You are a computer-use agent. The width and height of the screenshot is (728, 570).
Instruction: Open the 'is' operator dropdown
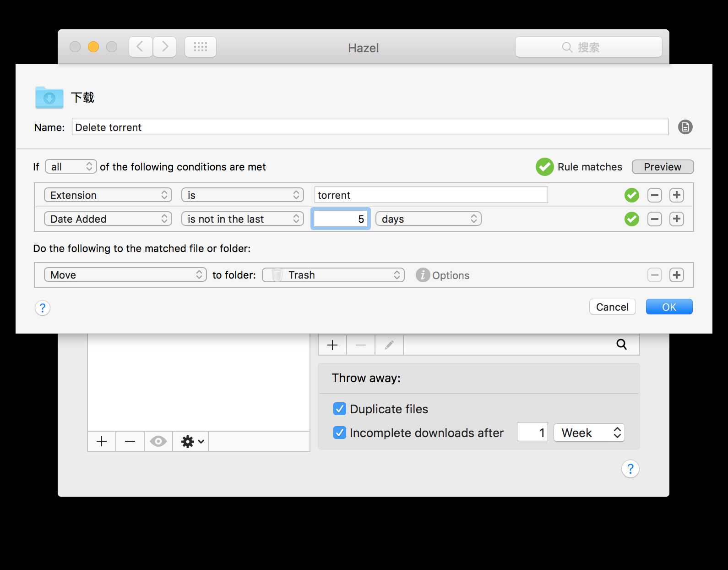[243, 195]
